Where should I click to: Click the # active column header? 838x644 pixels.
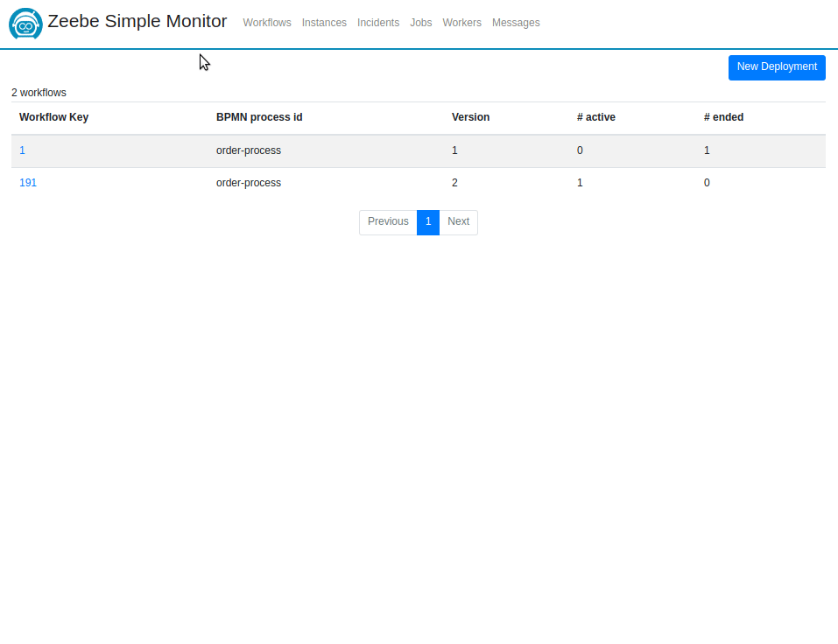click(x=596, y=117)
